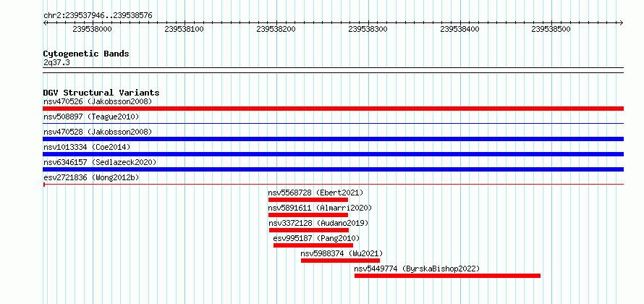Viewport: 644px width, 304px height.
Task: Click the ruler's left arrow end
Action: [x=45, y=22]
